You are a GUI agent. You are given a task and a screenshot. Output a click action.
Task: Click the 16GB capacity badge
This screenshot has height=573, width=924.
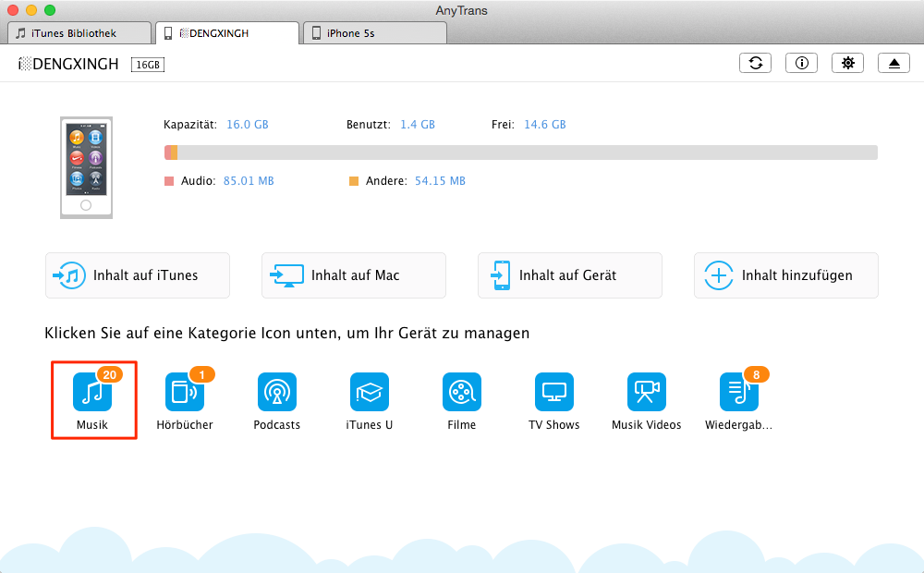click(148, 65)
